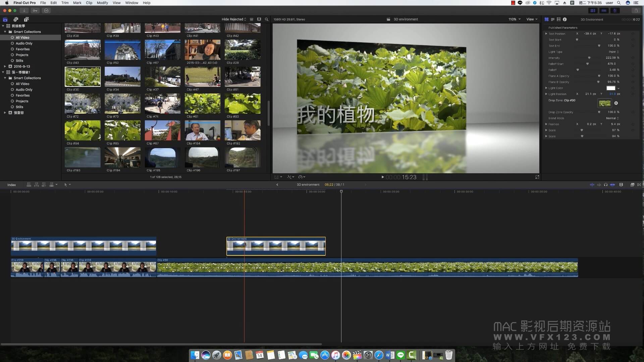Select the Text inspector lines icon
The image size is (644, 362).
(552, 19)
